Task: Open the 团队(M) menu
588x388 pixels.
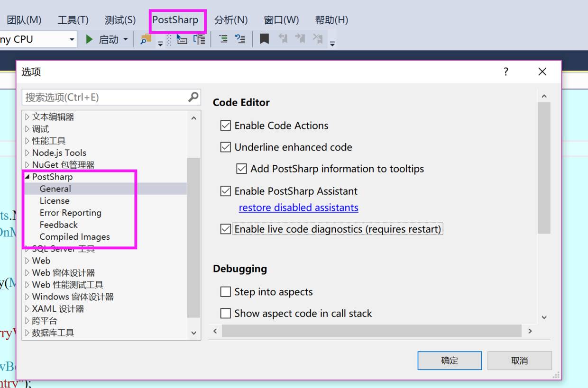Action: click(24, 20)
